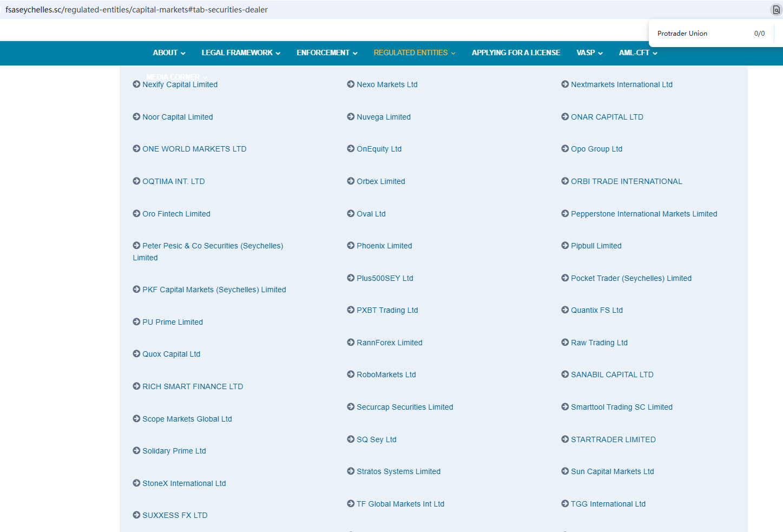Click the arrow icon beside Opo Group Ltd
This screenshot has height=532, width=783.
[565, 148]
